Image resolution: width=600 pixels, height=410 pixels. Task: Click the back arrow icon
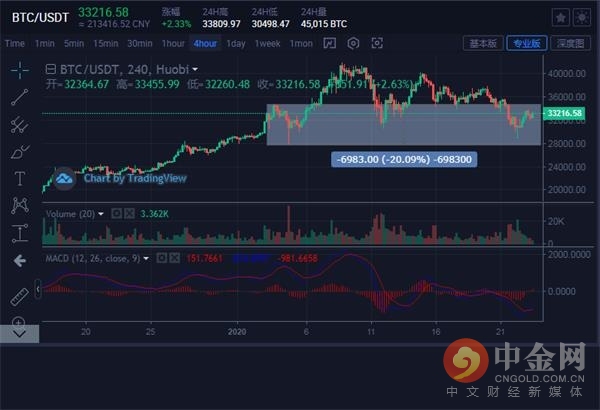click(x=20, y=261)
